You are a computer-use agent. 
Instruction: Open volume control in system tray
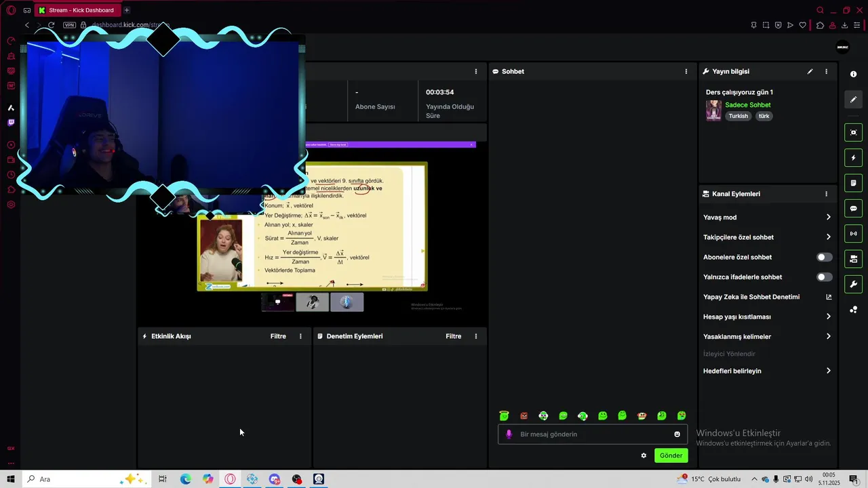808,479
